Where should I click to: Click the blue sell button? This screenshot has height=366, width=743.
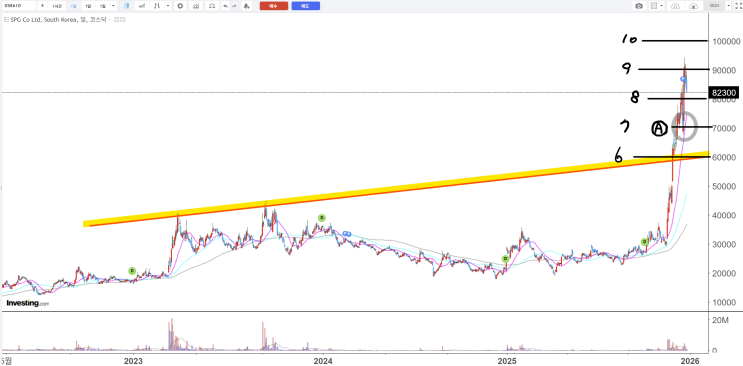[306, 6]
